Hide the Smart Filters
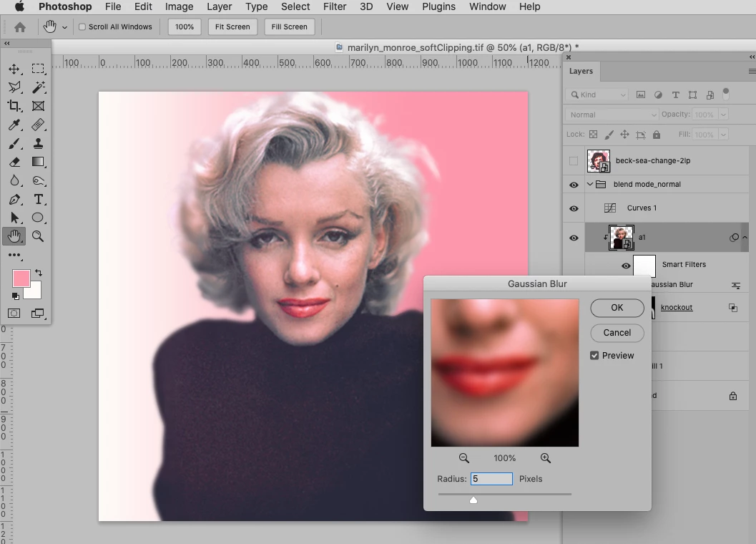756x544 pixels. tap(626, 266)
